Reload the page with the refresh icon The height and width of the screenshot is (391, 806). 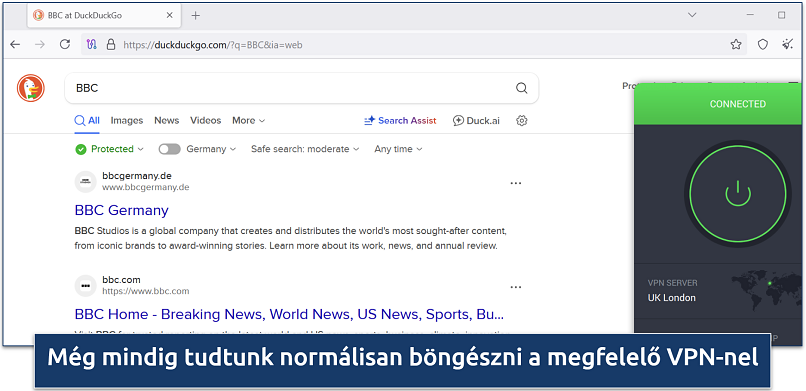coord(65,45)
